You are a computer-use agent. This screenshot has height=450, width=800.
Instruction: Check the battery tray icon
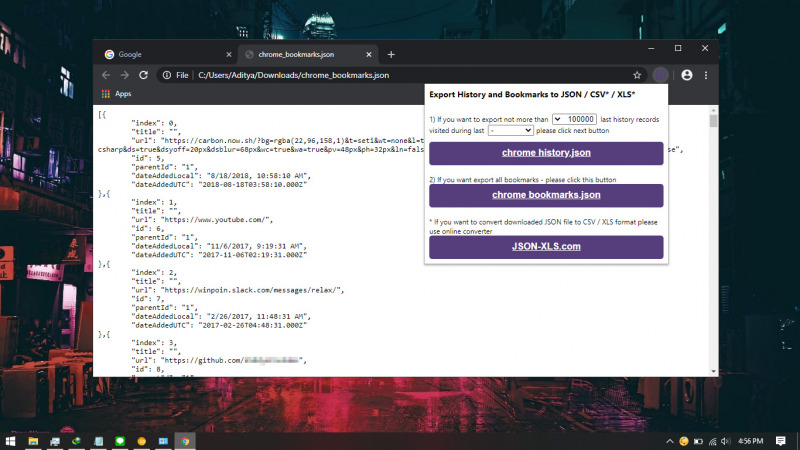click(698, 441)
